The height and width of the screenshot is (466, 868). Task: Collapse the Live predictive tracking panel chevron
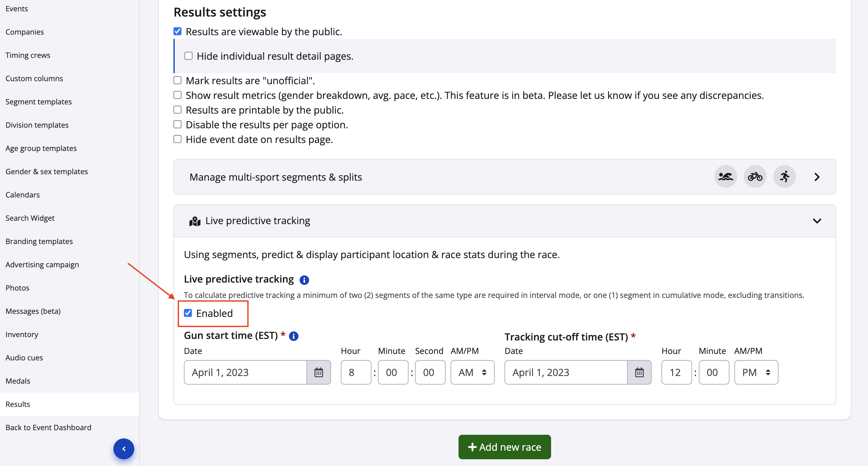pyautogui.click(x=817, y=221)
